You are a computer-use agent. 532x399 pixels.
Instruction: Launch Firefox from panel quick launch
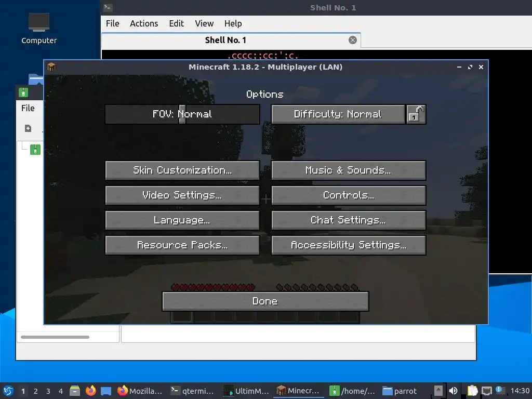click(x=90, y=391)
